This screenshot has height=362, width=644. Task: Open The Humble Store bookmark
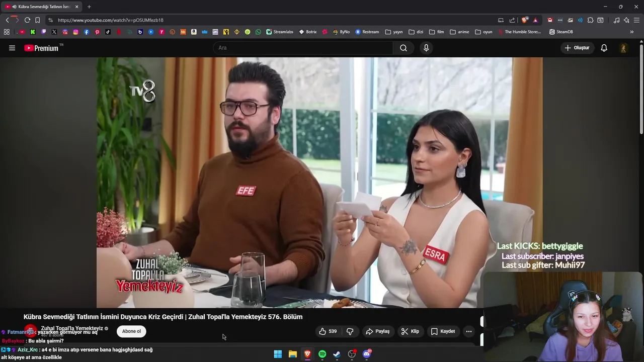[x=519, y=32]
